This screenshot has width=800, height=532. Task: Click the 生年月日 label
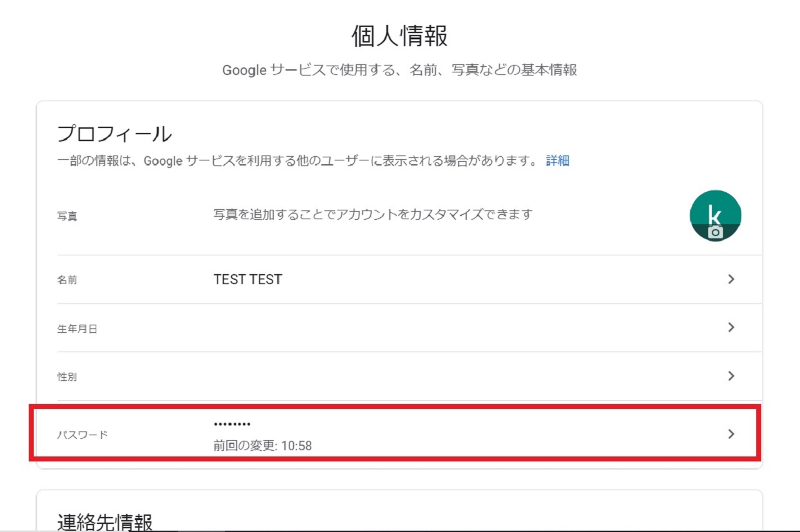point(77,329)
